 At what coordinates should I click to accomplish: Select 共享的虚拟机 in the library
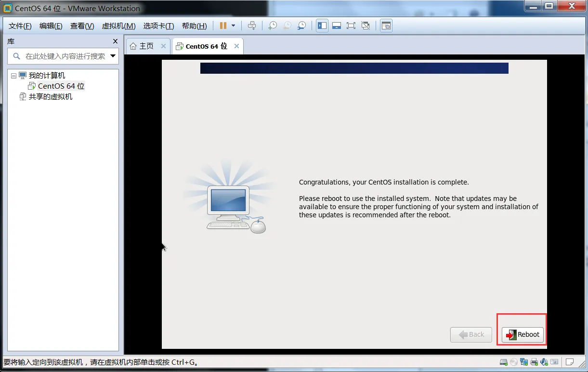click(51, 97)
